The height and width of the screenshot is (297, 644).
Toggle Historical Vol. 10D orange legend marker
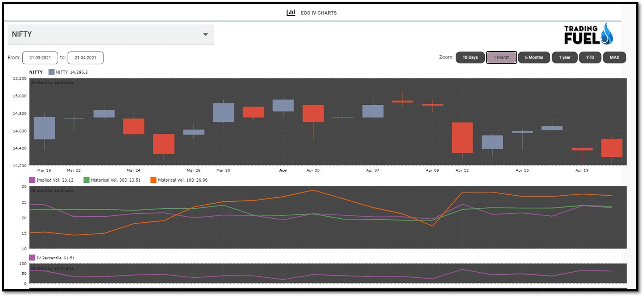click(x=153, y=180)
